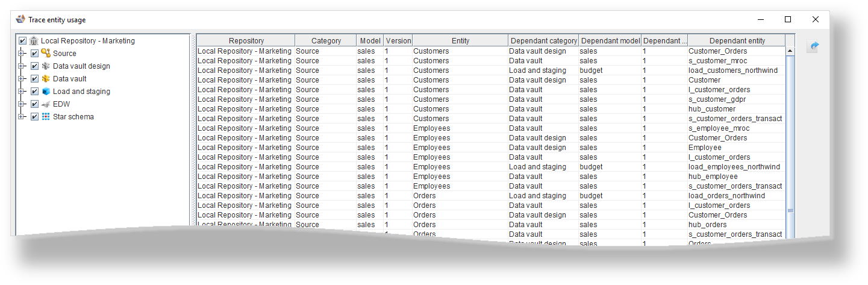Click the EDW icon in tree
This screenshot has width=868, height=285.
point(46,104)
